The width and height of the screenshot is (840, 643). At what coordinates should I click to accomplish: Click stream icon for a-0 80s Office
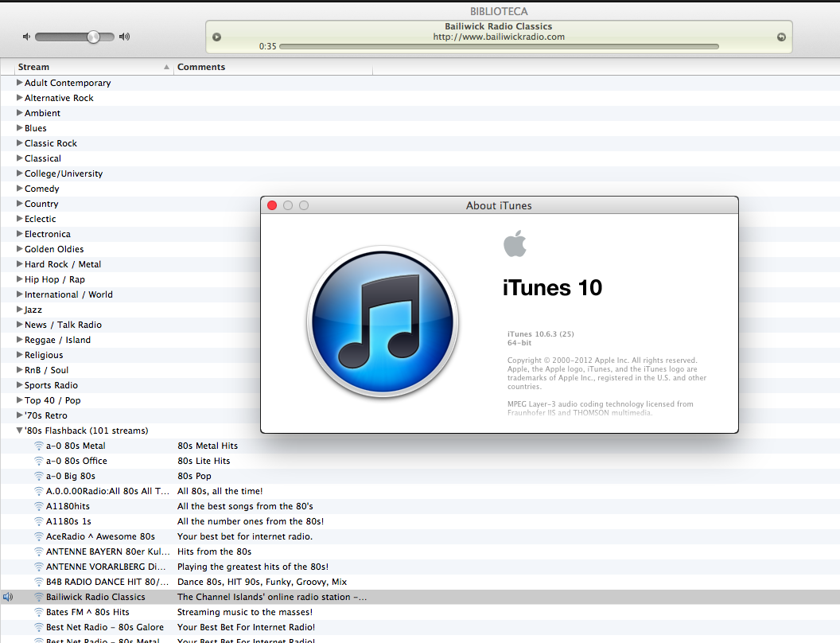pos(38,461)
